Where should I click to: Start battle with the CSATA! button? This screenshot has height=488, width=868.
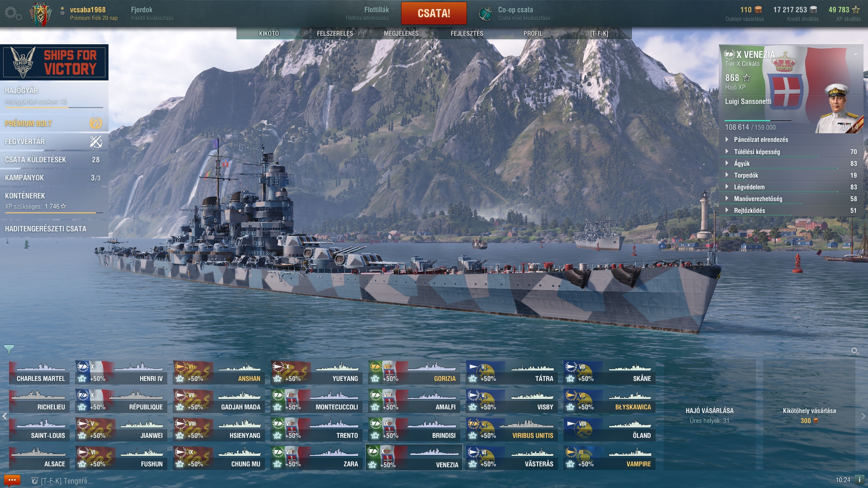[434, 13]
